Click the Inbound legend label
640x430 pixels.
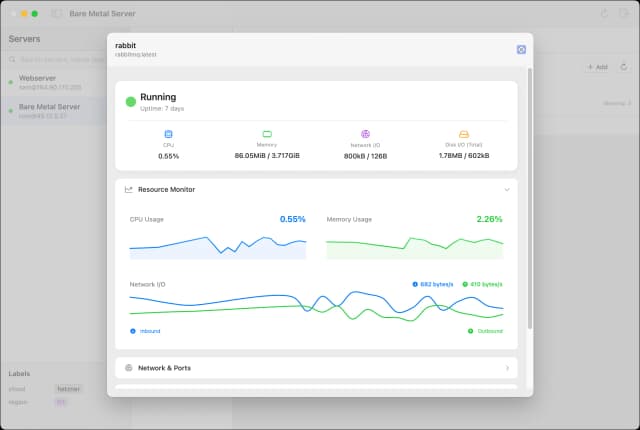coord(150,331)
